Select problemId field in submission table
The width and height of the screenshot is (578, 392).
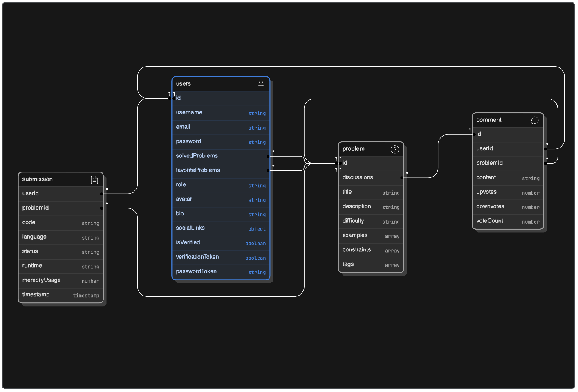[x=61, y=208]
